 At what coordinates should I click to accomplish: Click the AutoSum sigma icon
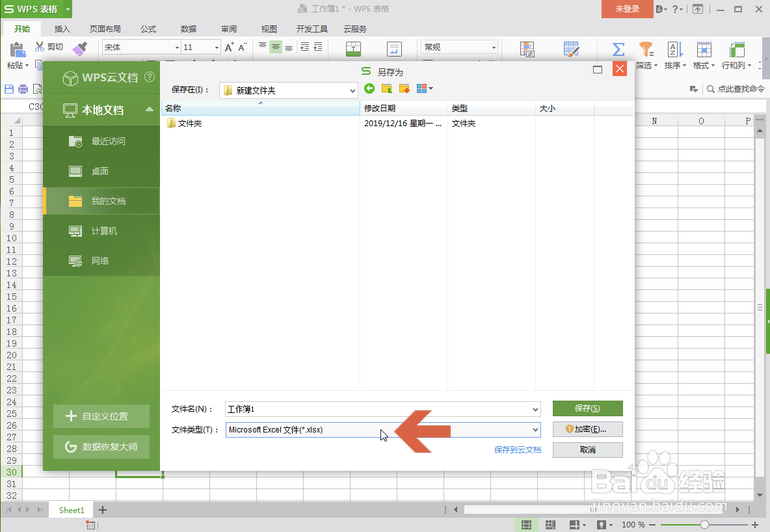(618, 49)
